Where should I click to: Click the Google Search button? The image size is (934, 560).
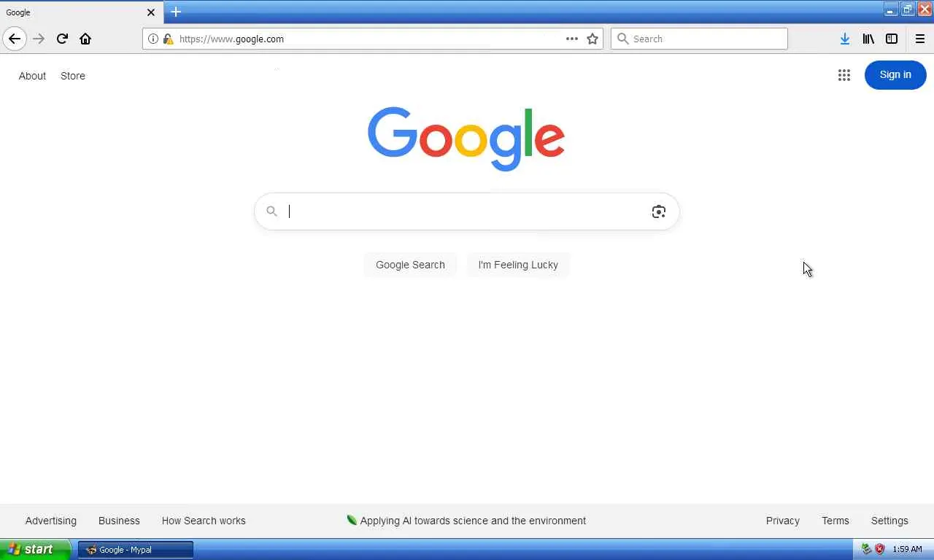point(410,265)
